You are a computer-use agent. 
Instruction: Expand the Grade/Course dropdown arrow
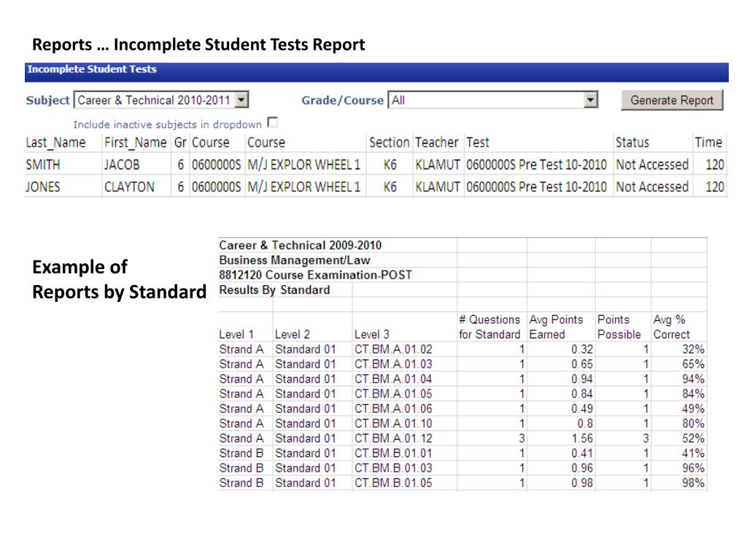[592, 101]
